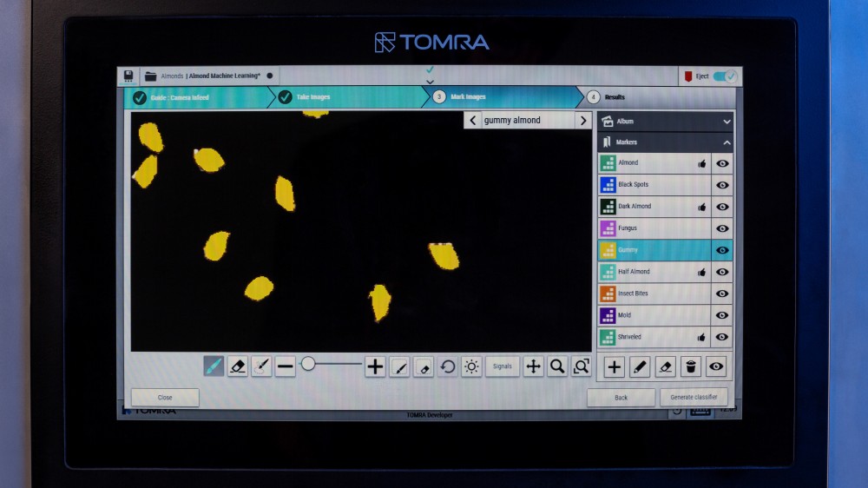
Task: Pick the small eraser mode with dashed outline
Action: [424, 366]
